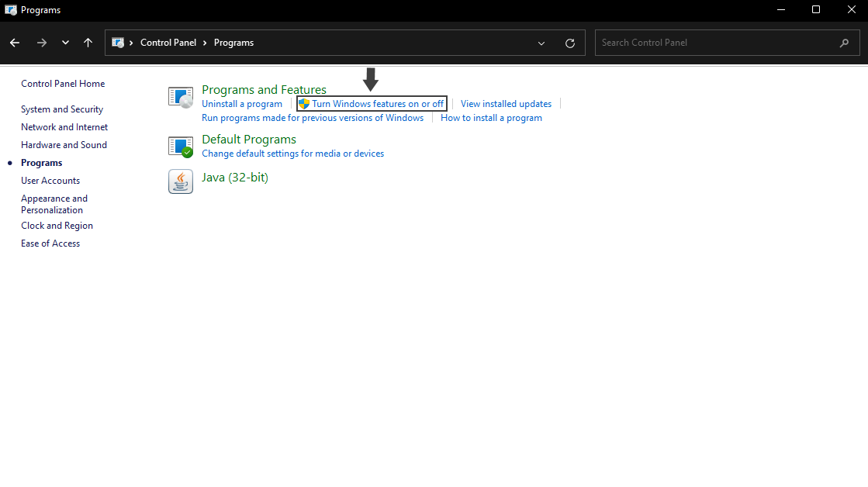Open the Default Programs heading
The height and width of the screenshot is (487, 868).
pyautogui.click(x=248, y=140)
